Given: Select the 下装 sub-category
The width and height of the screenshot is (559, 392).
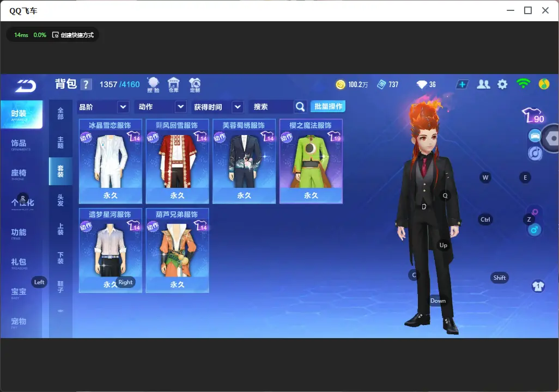Looking at the screenshot, I should coord(60,258).
